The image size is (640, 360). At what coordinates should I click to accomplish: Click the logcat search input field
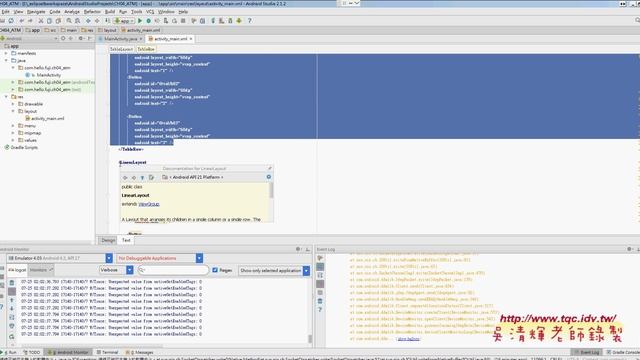pos(173,270)
